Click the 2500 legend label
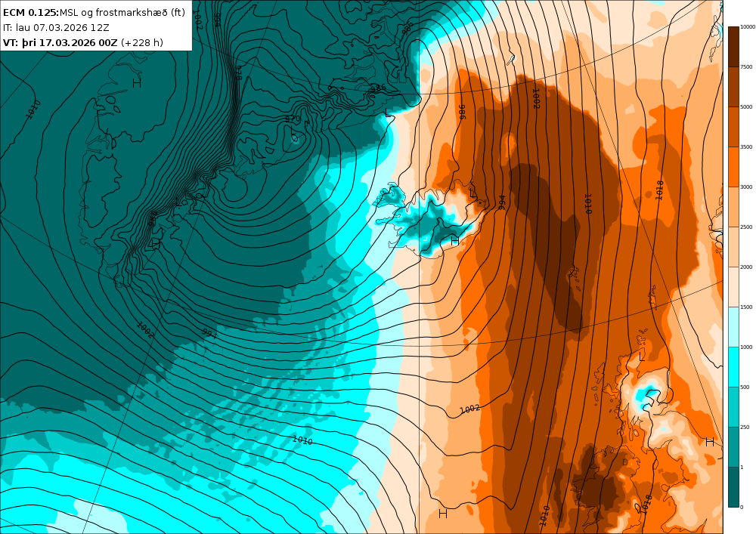The height and width of the screenshot is (534, 756). [746, 227]
